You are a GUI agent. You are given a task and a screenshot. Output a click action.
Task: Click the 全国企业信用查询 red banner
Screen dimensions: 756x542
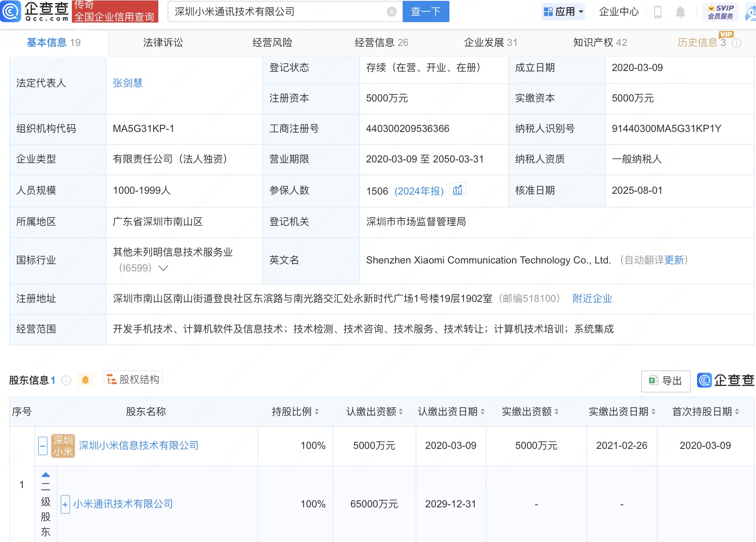tap(115, 11)
